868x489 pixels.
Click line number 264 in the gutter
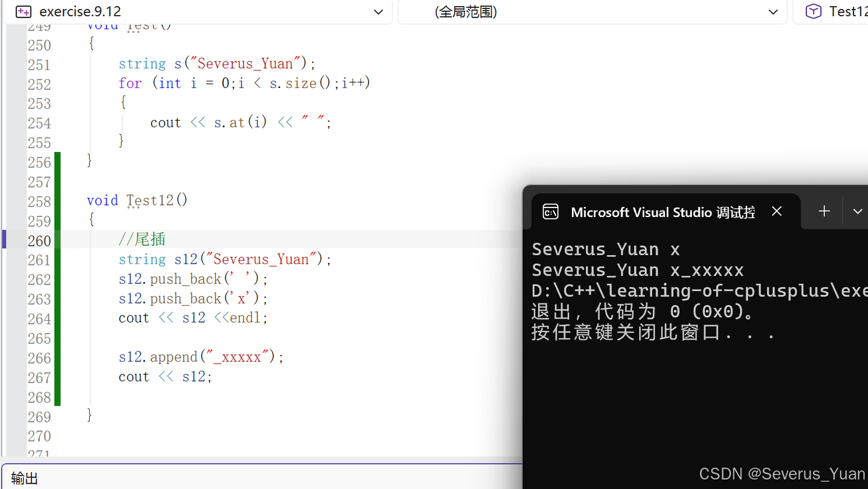[39, 319]
